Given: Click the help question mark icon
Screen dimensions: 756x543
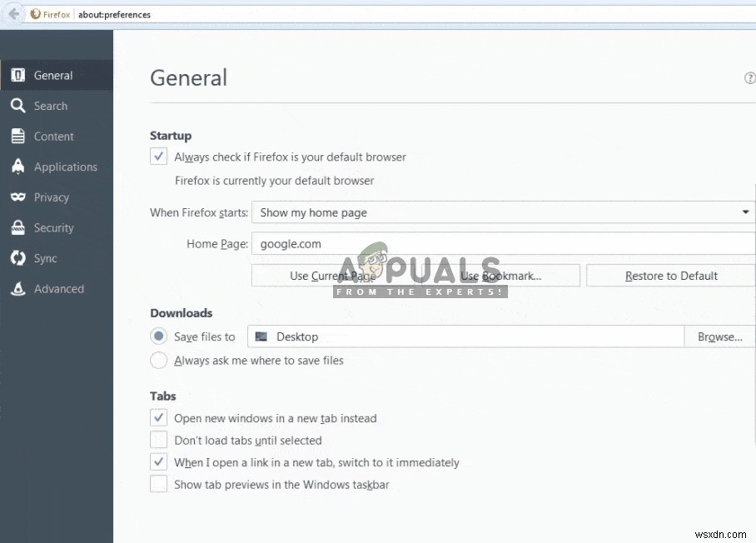Looking at the screenshot, I should (749, 77).
